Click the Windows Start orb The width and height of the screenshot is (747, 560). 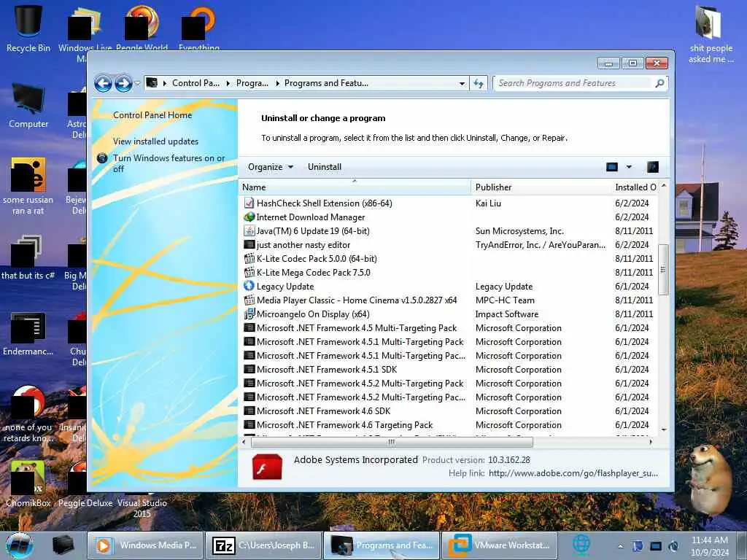tap(20, 545)
